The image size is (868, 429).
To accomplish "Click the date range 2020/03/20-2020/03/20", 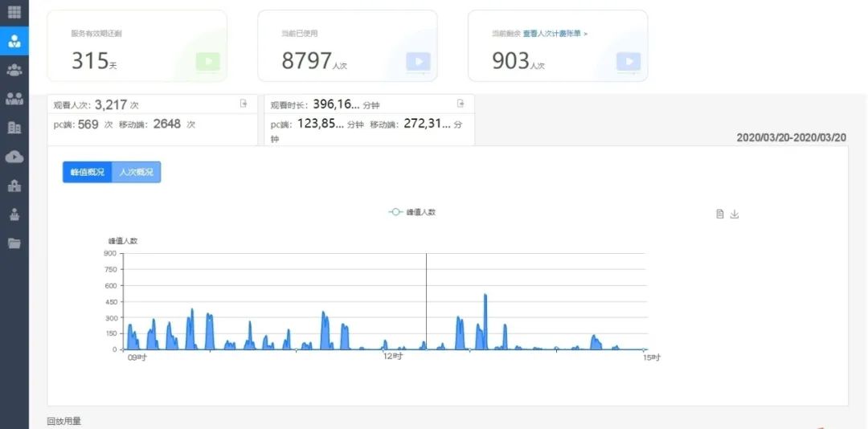I will [x=791, y=138].
